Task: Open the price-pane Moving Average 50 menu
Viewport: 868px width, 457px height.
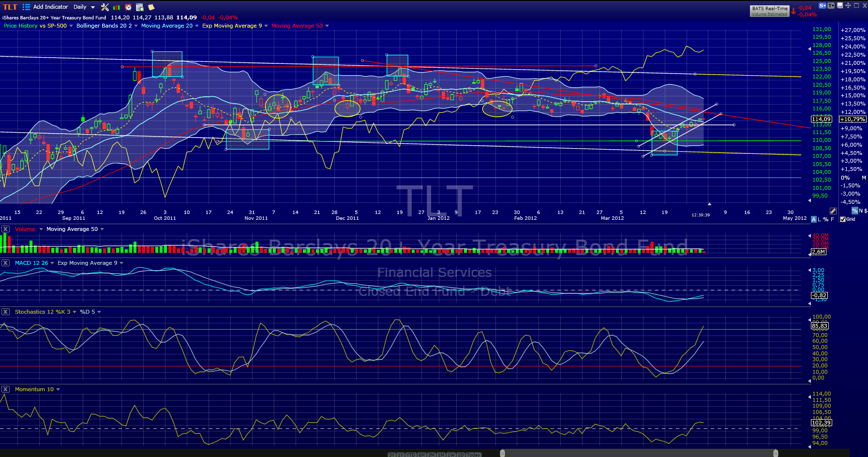Action: pos(297,26)
